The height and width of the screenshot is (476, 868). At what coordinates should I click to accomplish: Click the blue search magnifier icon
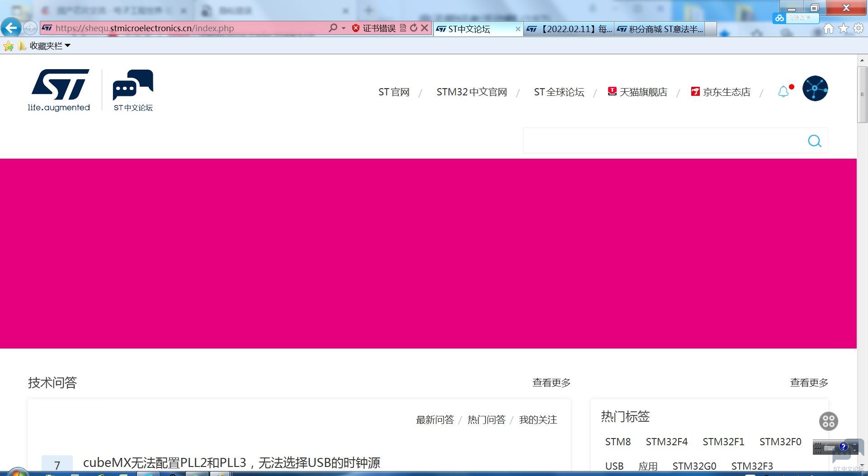tap(815, 141)
